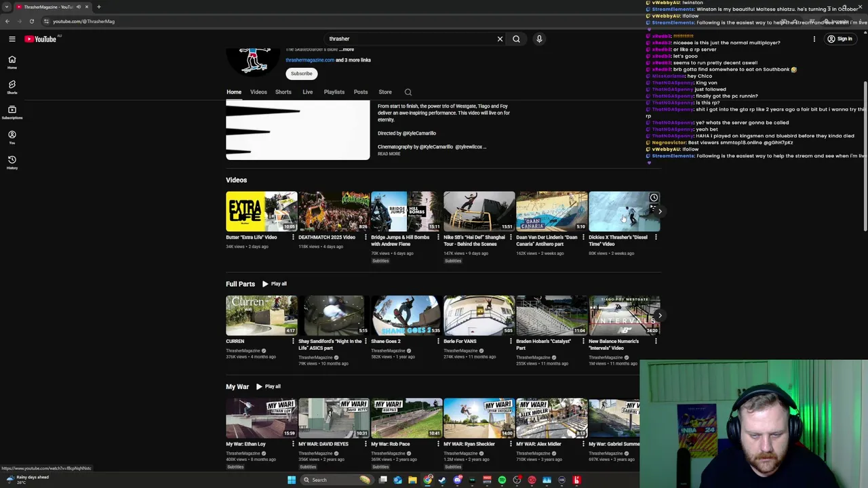Screen dimensions: 868x488
Task: Switch to the Store channel tab
Action: [x=385, y=92]
